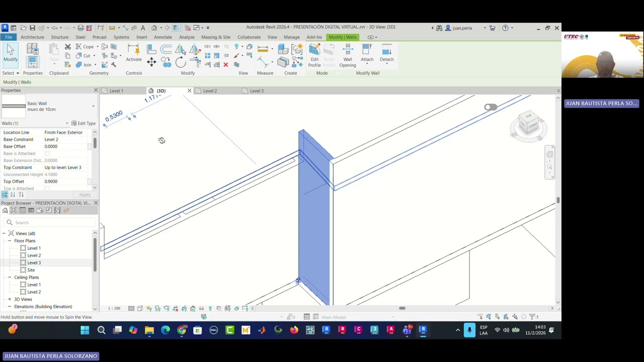644x362 pixels.
Task: Open the Annotate ribbon tab
Action: [x=163, y=37]
